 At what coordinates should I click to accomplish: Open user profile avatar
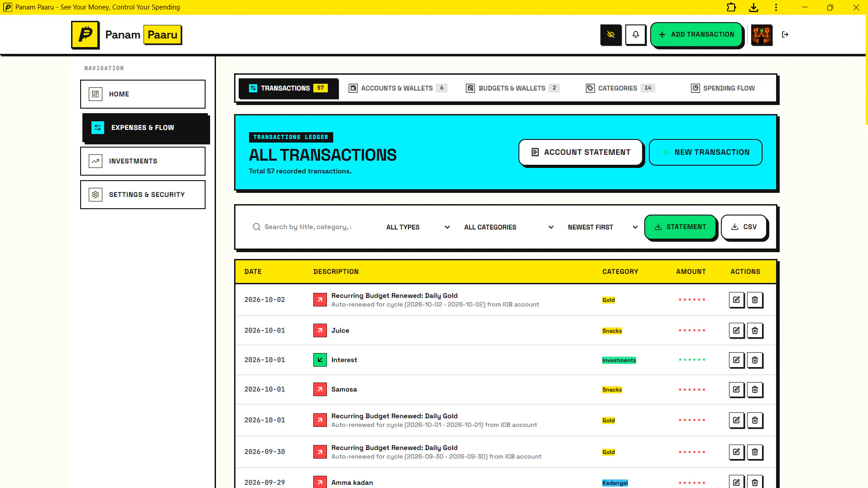click(762, 34)
